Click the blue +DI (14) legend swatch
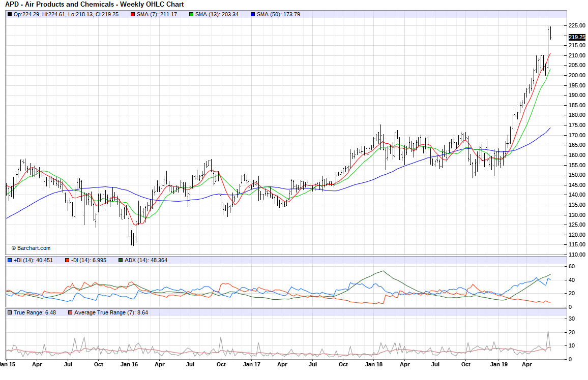Screen dimensions: 588x380 click(x=10, y=260)
